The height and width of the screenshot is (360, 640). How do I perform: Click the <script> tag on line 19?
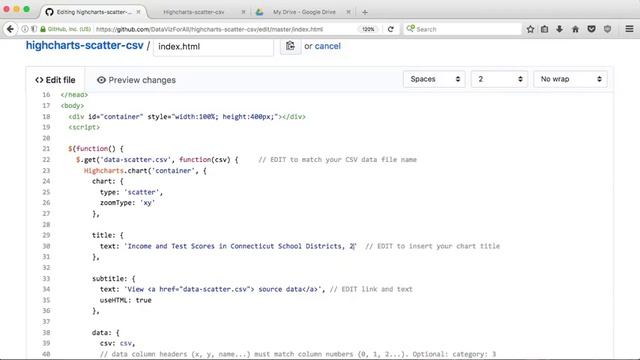[x=84, y=127]
